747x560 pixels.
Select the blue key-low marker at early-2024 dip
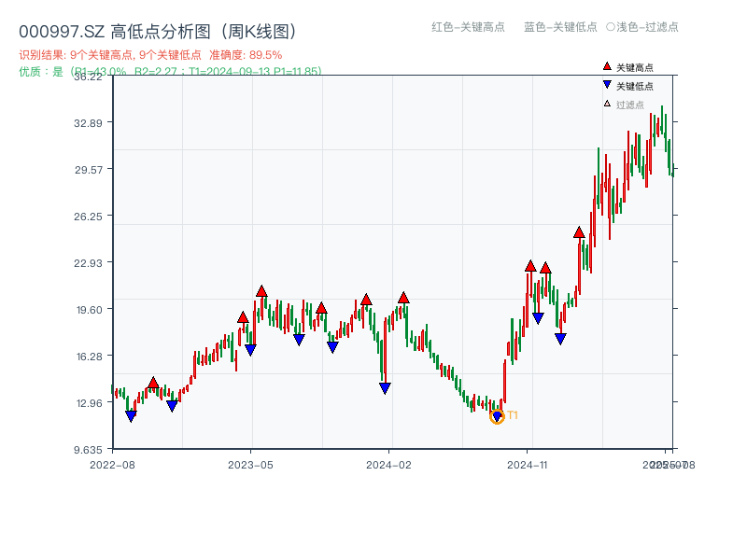[x=385, y=388]
